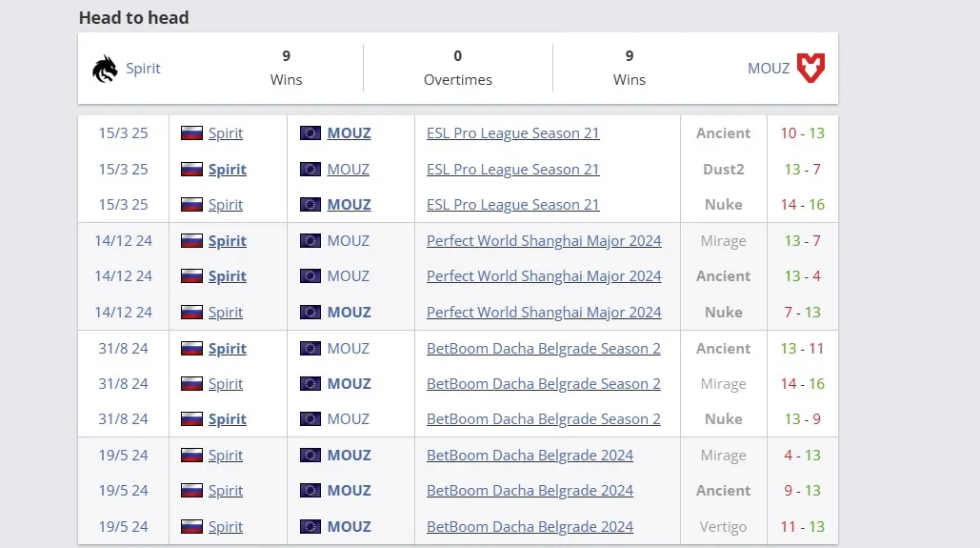The image size is (980, 548).
Task: Click EU flag in the Mirage 13 - 7 row
Action: coord(310,241)
